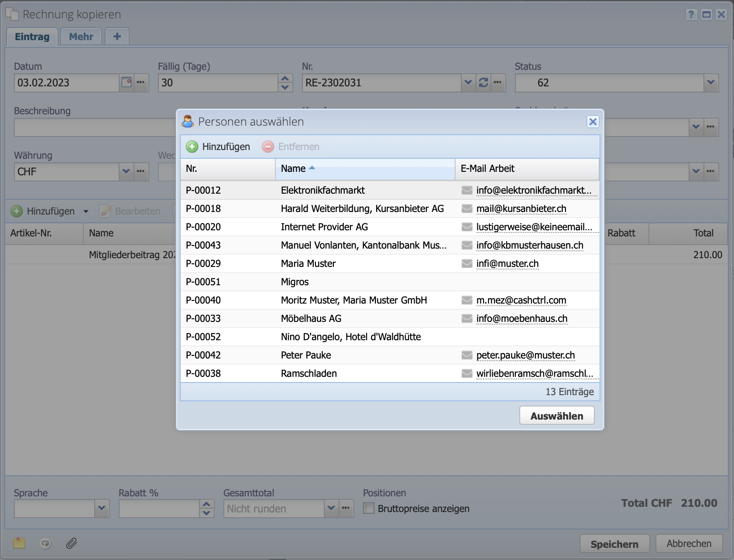Click the help question mark icon
Viewport: 734px width, 560px height.
[x=691, y=14]
